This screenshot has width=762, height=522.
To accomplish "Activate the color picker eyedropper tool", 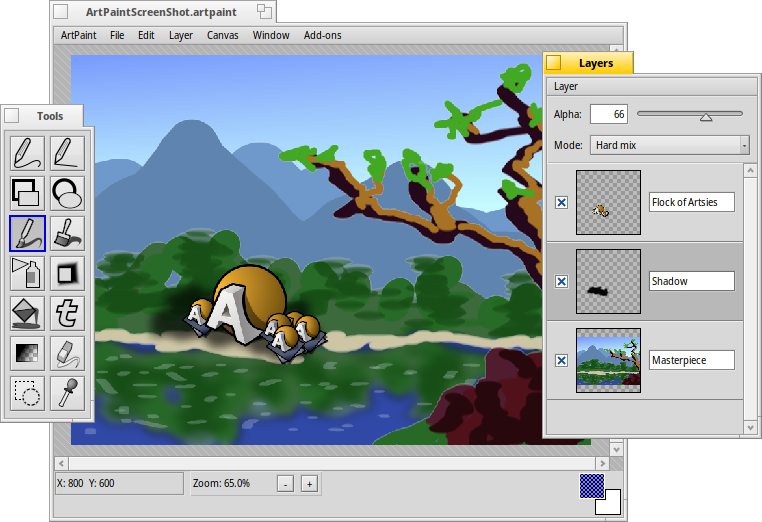I will pos(67,392).
